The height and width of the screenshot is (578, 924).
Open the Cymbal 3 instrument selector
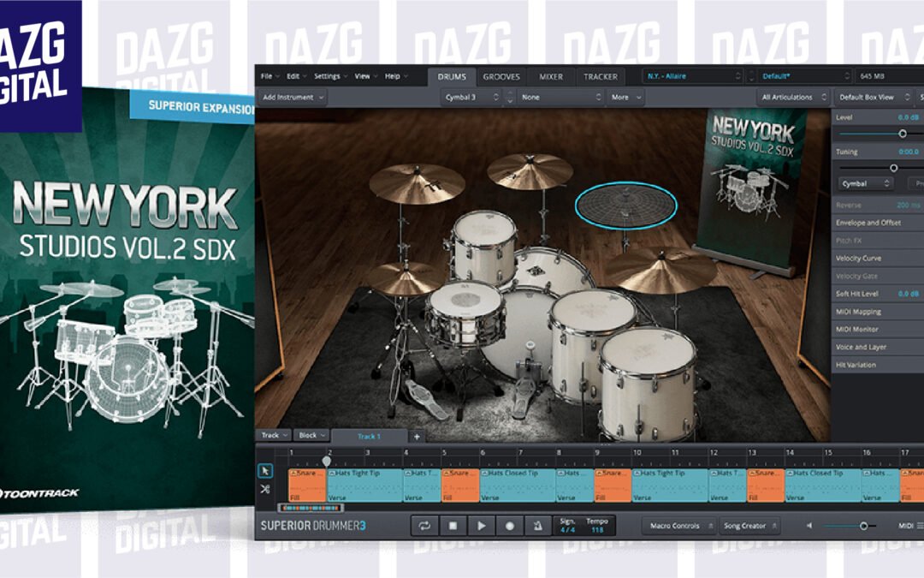point(472,98)
